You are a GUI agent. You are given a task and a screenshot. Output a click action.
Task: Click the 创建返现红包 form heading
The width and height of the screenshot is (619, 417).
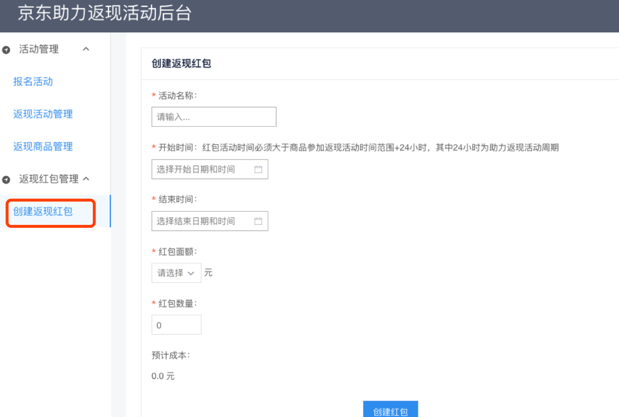tap(181, 64)
